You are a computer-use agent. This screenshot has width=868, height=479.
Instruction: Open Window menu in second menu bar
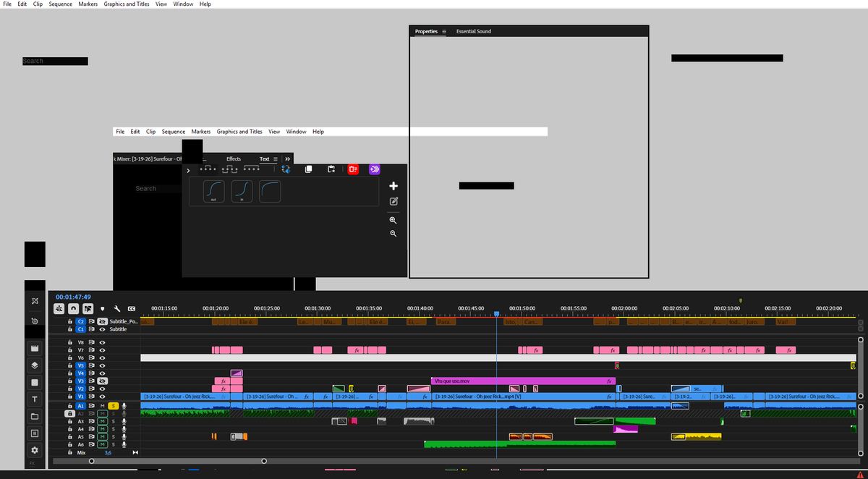point(296,132)
